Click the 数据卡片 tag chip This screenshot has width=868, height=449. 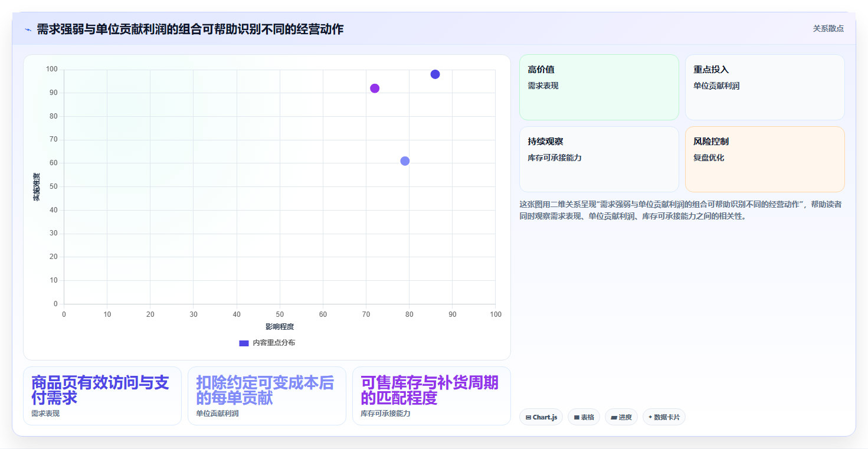point(664,417)
